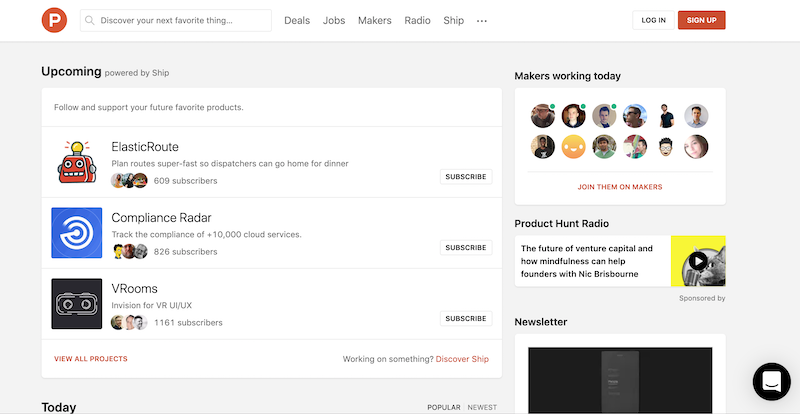Click Invision for VR UI/UX description
The width and height of the screenshot is (800, 414).
pos(152,305)
